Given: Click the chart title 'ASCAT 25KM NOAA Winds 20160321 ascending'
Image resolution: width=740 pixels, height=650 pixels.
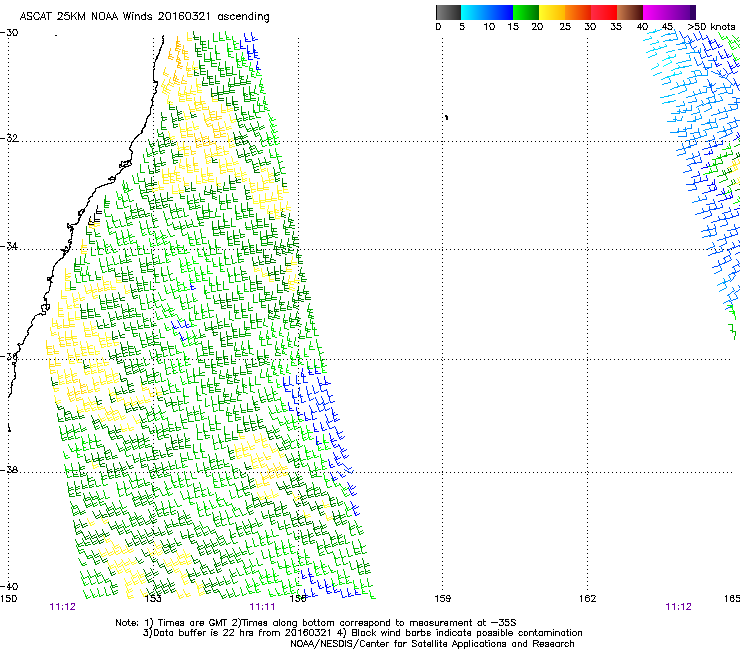Looking at the screenshot, I should coord(144,17).
